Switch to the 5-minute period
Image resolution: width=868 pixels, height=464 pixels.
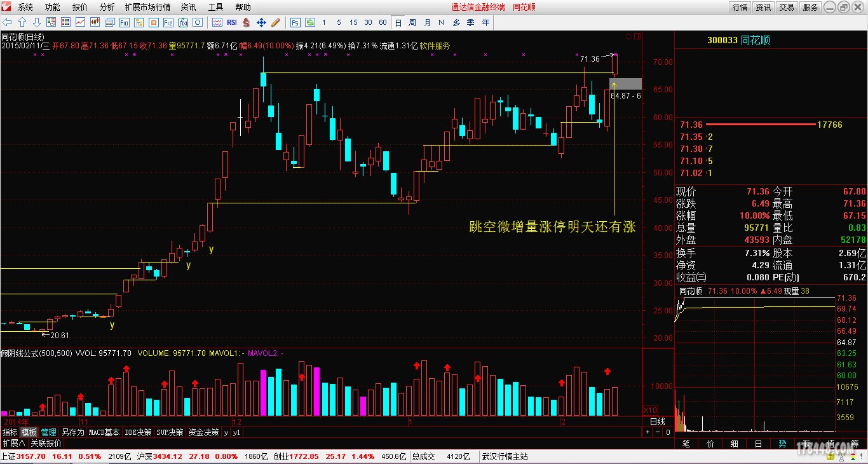339,22
